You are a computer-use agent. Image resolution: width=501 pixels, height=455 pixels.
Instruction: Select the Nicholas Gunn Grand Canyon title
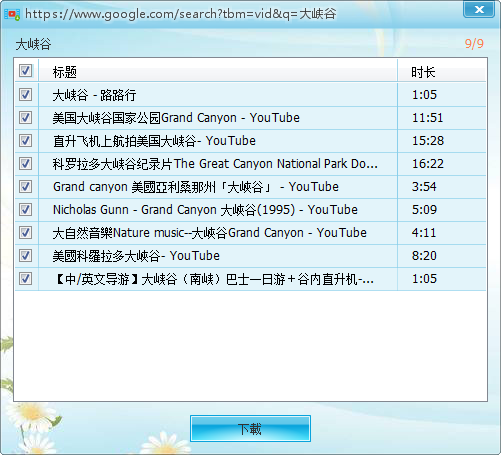[205, 210]
